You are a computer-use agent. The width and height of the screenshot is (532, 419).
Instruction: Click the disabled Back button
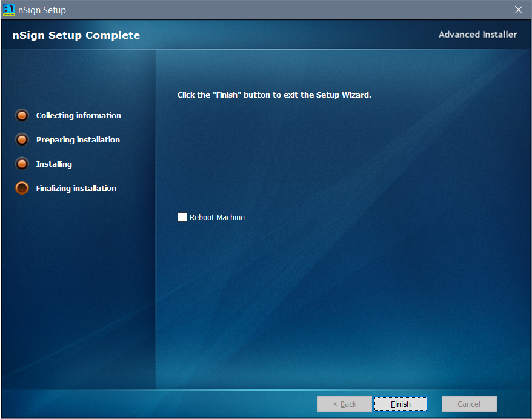pos(344,404)
